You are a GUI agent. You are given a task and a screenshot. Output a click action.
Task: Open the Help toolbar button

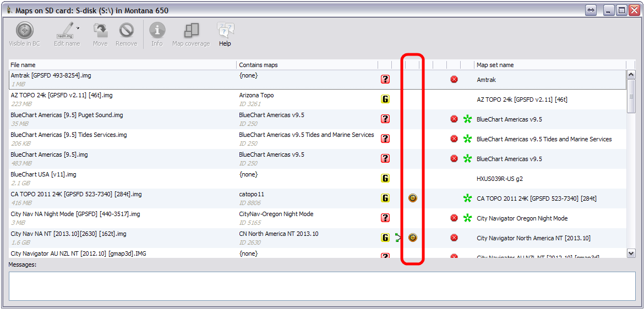[225, 31]
